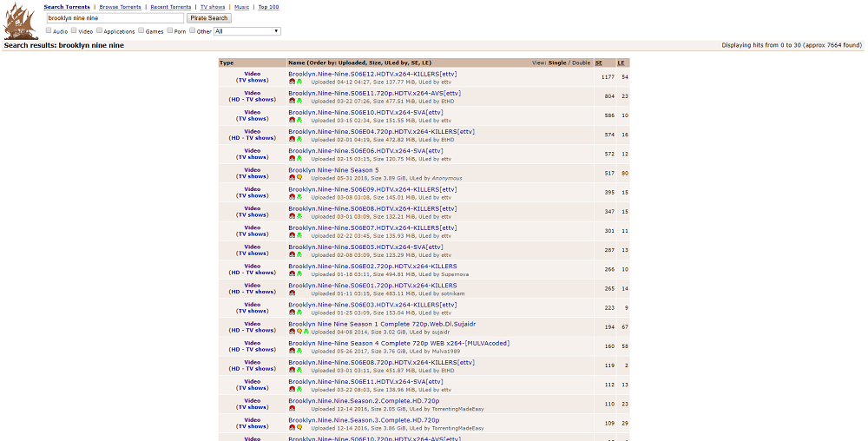Click green VIP skull for S06E12.HDTV.x264-KILLERS[ettv]
Image resolution: width=868 pixels, height=441 pixels.
[x=299, y=82]
